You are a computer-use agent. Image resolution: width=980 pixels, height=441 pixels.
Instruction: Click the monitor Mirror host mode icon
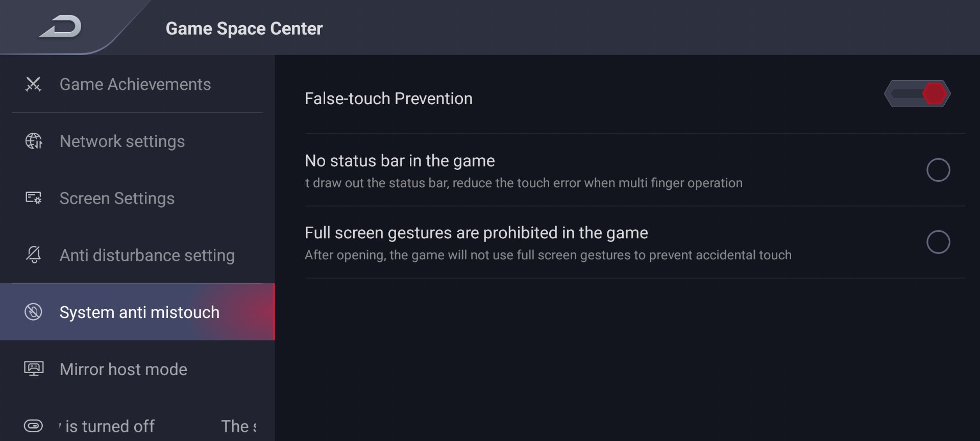34,369
